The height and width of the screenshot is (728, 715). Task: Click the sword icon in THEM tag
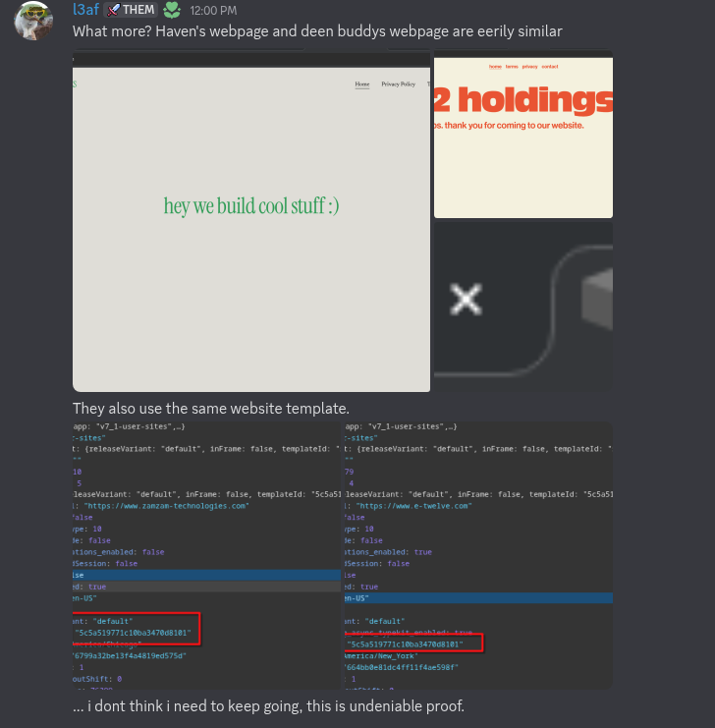click(113, 10)
